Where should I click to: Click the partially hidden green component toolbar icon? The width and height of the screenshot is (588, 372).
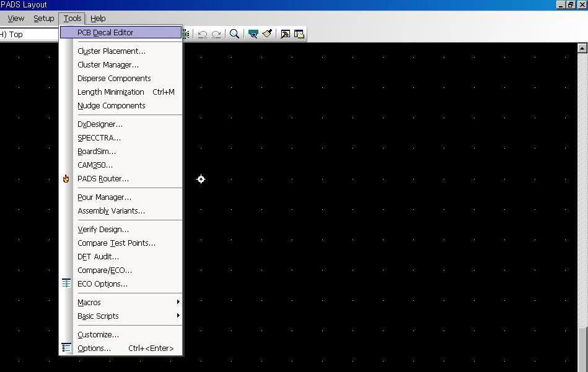click(186, 34)
